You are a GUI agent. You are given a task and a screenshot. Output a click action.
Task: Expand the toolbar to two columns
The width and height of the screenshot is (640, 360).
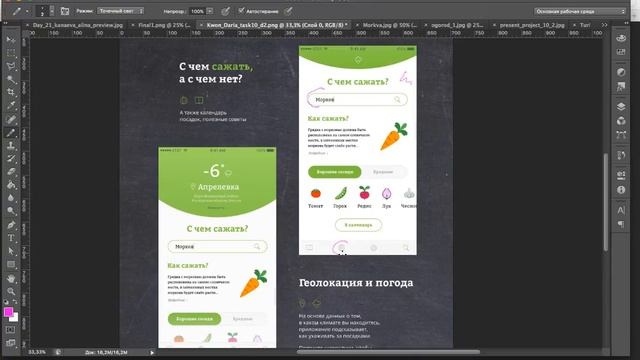pos(5,23)
